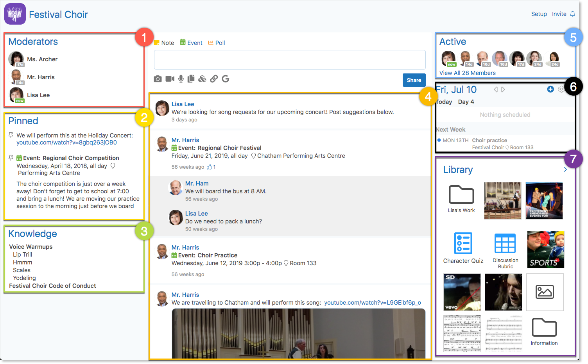Expand the Library with the chevron
The height and width of the screenshot is (364, 588).
click(x=565, y=170)
